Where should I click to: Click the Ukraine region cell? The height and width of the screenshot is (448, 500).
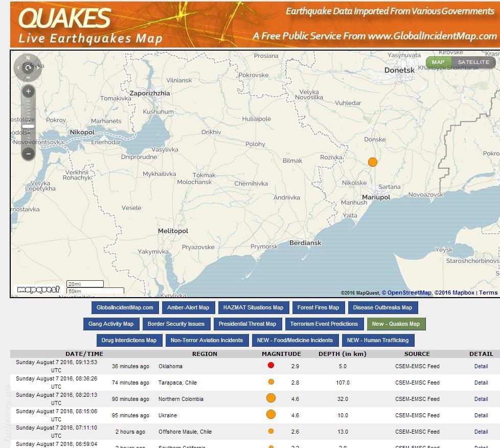(x=168, y=415)
